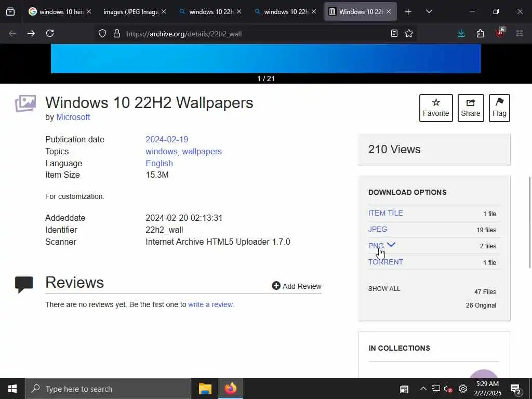532x399 pixels.
Task: Open tracking protection shield icon
Action: click(x=102, y=34)
